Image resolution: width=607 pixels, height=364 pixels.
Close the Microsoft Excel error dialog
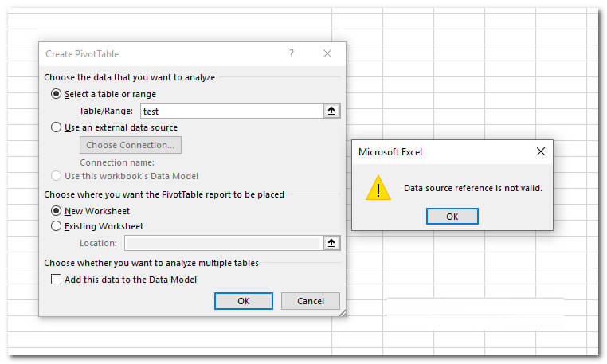point(541,151)
